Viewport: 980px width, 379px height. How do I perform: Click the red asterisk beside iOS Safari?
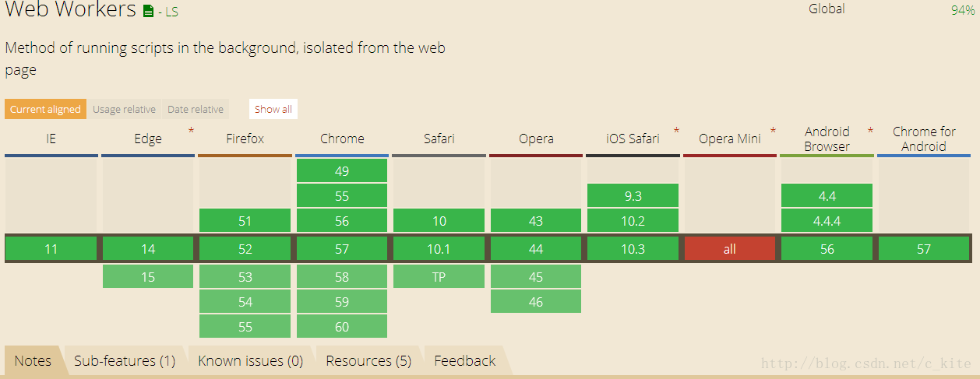click(x=676, y=131)
